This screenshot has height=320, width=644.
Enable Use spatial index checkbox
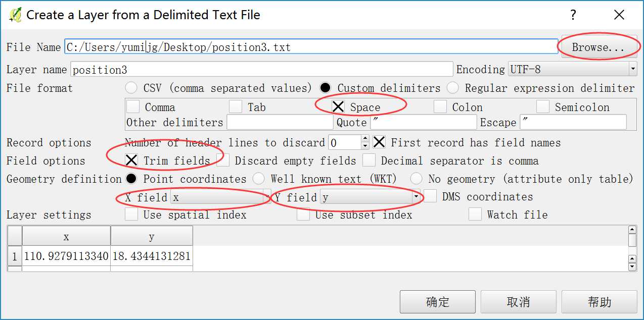131,215
